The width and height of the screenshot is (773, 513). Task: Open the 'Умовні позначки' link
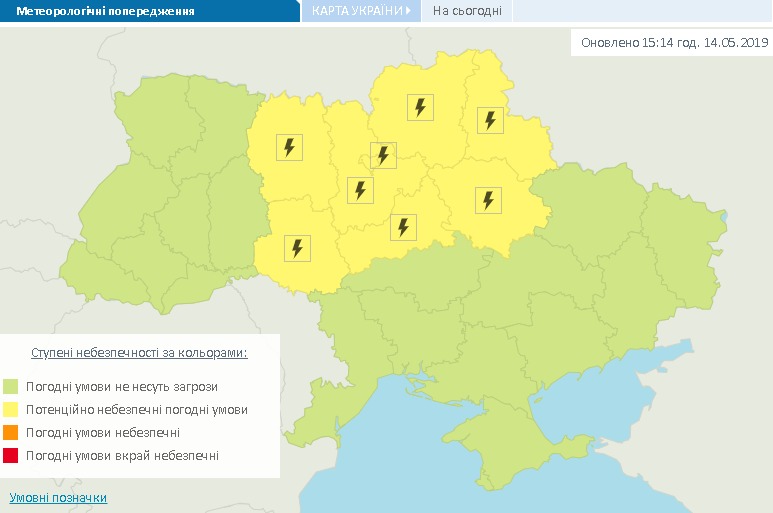(58, 498)
